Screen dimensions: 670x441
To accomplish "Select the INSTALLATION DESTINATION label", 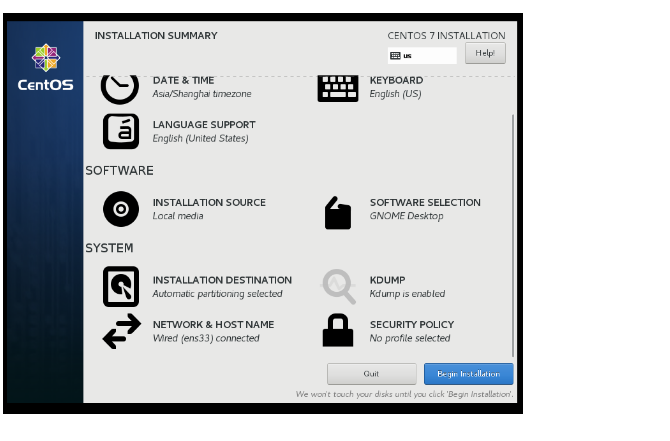I will point(222,280).
